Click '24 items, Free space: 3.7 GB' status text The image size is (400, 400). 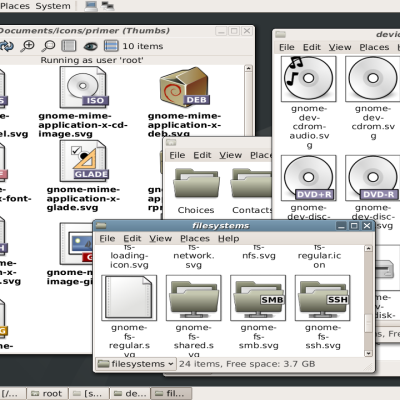click(247, 364)
